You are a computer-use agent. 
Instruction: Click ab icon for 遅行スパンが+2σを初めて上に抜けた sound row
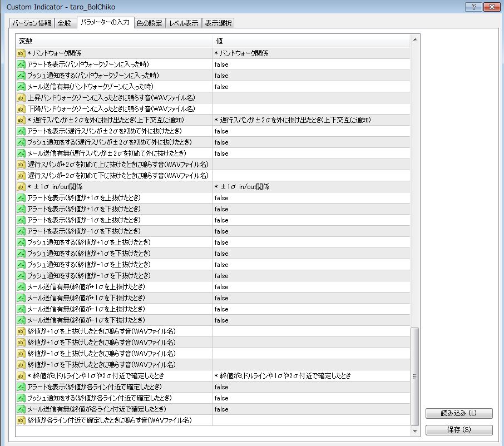coord(21,165)
